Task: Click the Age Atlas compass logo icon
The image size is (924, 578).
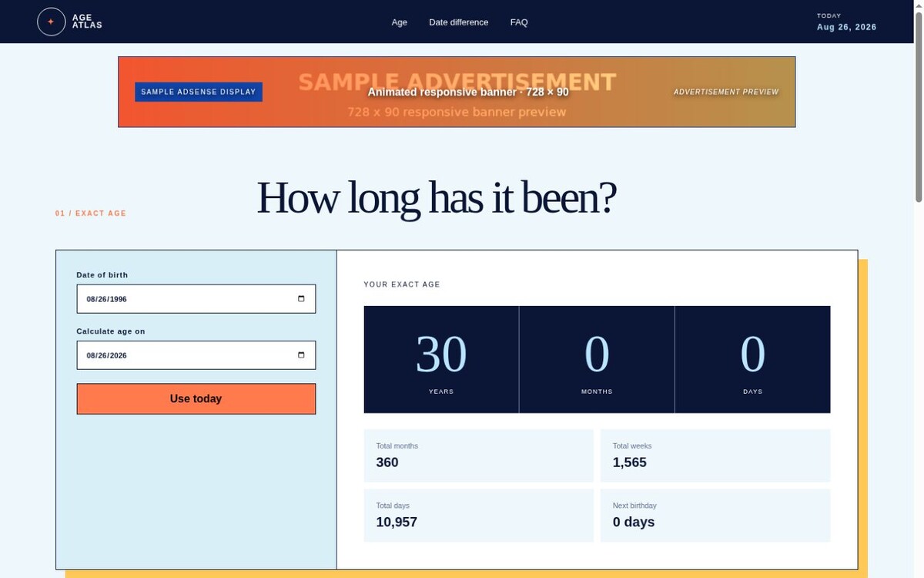Action: (x=51, y=22)
